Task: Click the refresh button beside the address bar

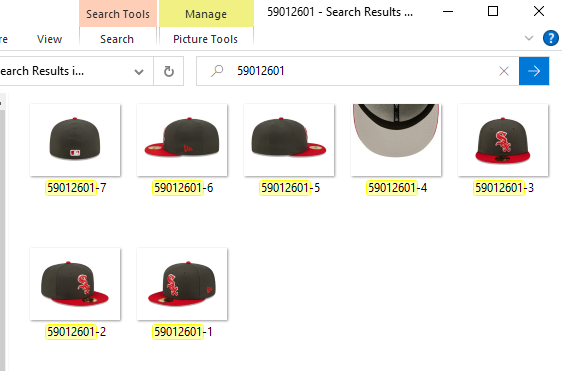Action: coord(169,71)
